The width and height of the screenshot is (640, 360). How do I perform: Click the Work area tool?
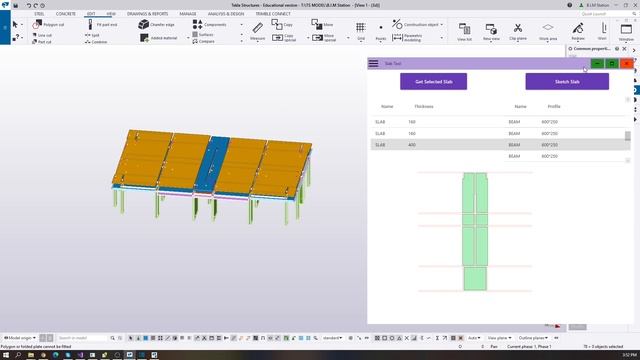pos(548,32)
